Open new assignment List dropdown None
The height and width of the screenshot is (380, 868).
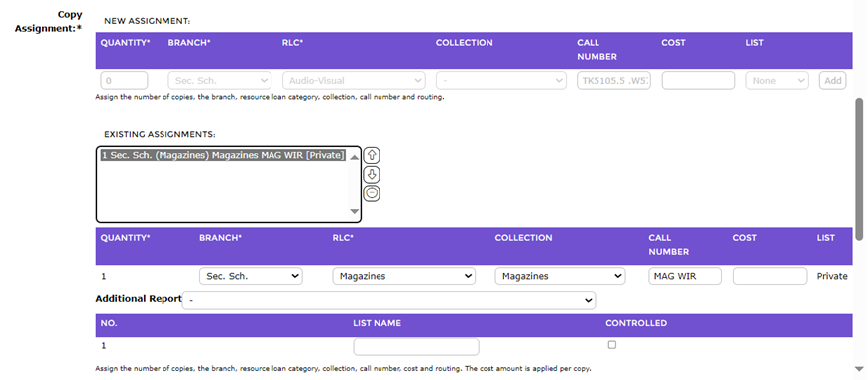coord(777,81)
